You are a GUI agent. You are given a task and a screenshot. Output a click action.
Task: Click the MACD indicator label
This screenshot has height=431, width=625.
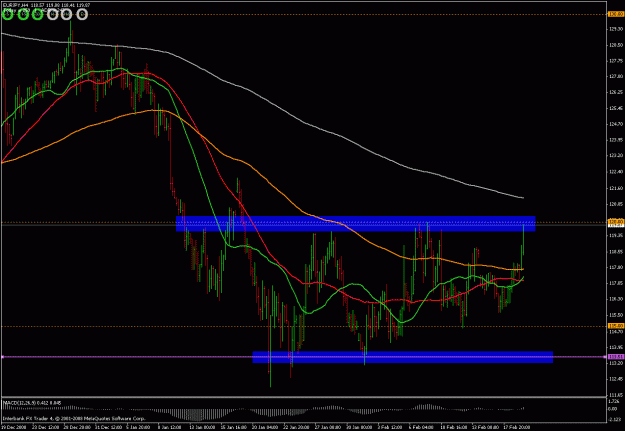pos(33,403)
